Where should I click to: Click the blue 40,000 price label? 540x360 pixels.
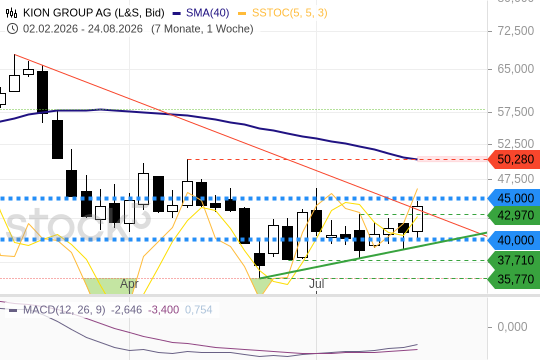pos(514,240)
